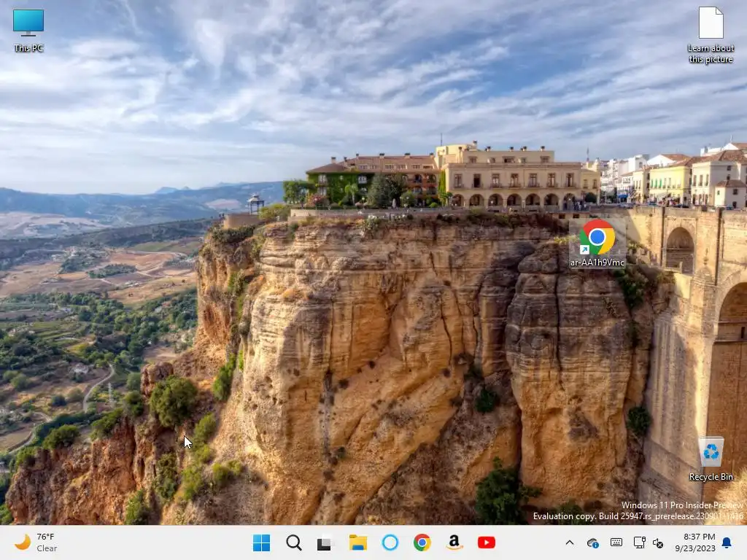The image size is (747, 560).
Task: Open weather widget showing 76°F Clear
Action: click(36, 542)
